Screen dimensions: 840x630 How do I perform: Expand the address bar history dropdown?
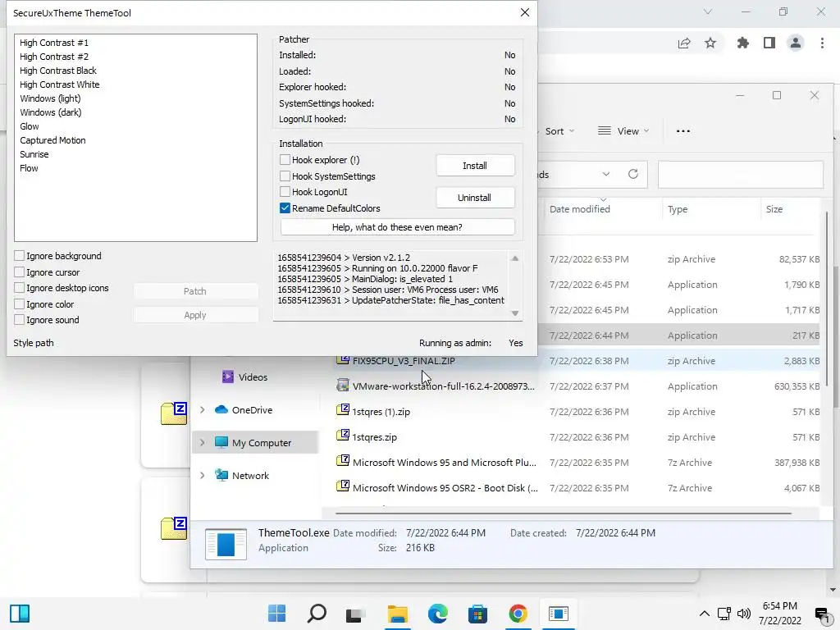click(606, 174)
